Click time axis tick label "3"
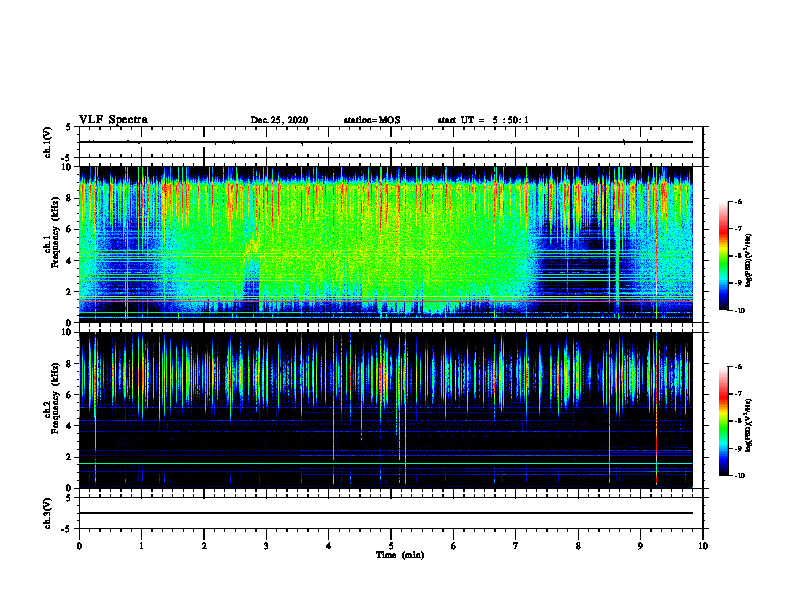Image resolution: width=792 pixels, height=612 pixels. (x=266, y=546)
